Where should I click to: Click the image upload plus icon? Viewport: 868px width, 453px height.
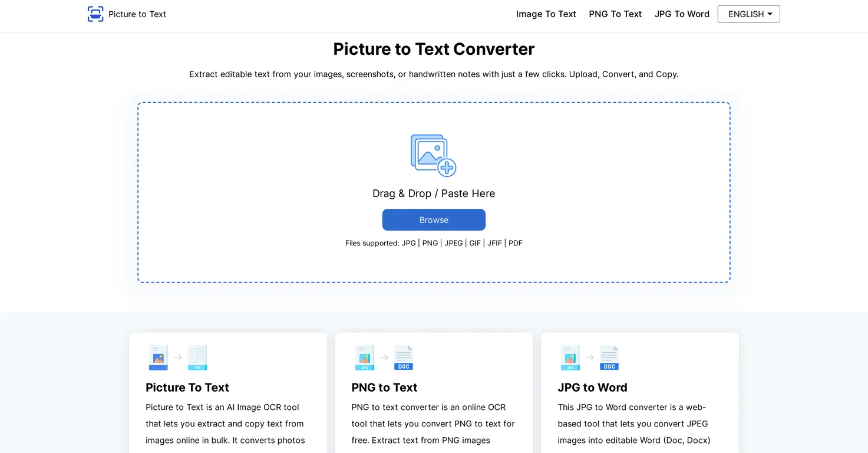point(434,155)
